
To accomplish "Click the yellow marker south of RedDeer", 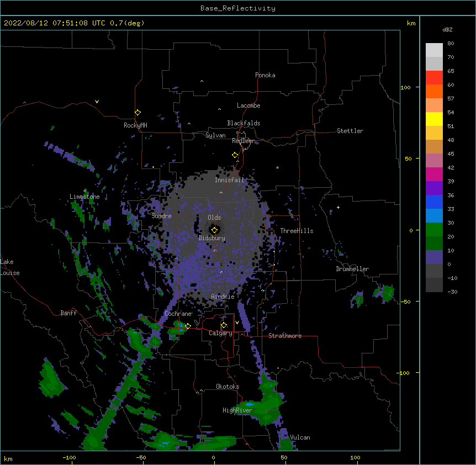I will [235, 155].
